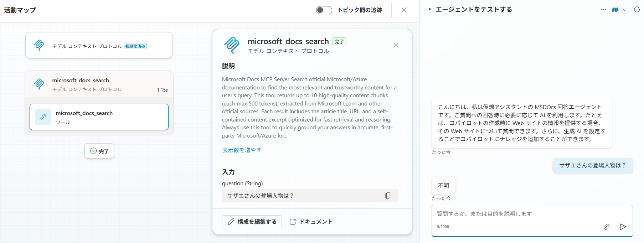Restart the test conversation with the refresh icon
644x243 pixels.
coord(637,10)
